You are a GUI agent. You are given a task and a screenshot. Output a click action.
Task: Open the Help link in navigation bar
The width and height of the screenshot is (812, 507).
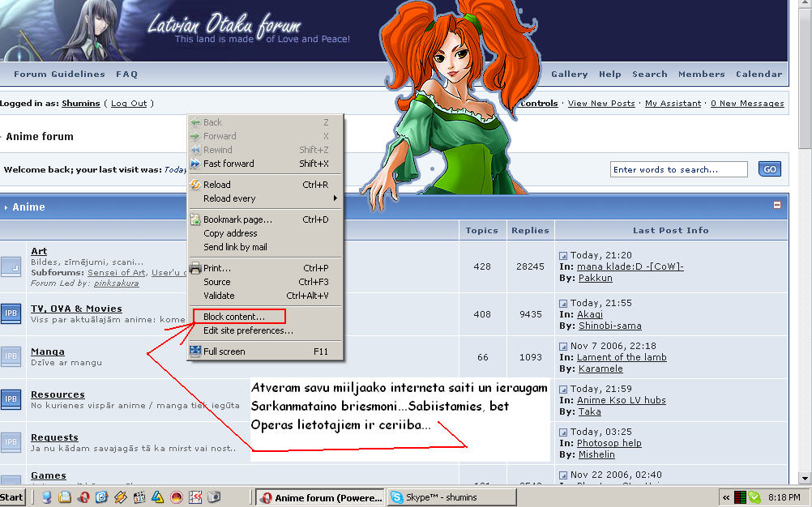(609, 74)
